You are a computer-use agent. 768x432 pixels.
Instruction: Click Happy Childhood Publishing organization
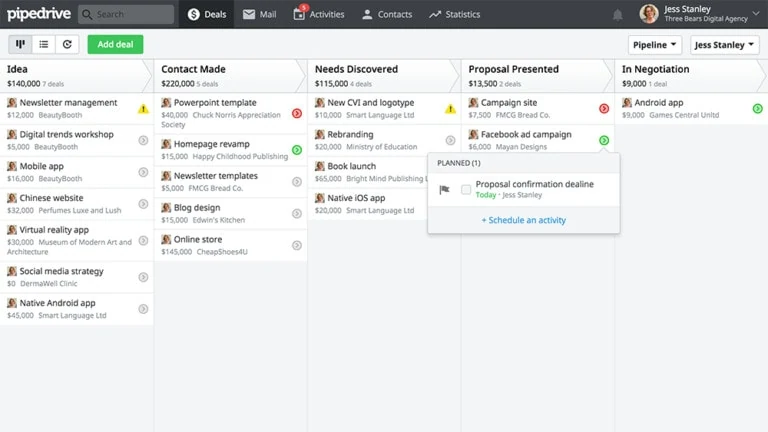(x=240, y=156)
